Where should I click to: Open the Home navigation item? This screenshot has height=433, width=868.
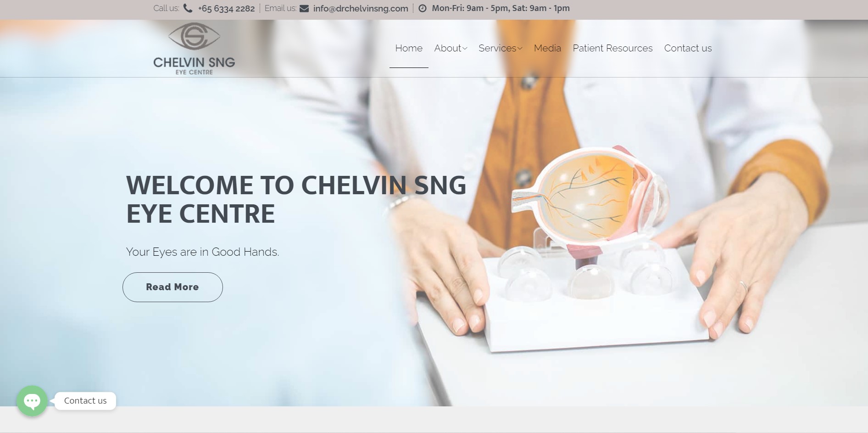coord(409,48)
